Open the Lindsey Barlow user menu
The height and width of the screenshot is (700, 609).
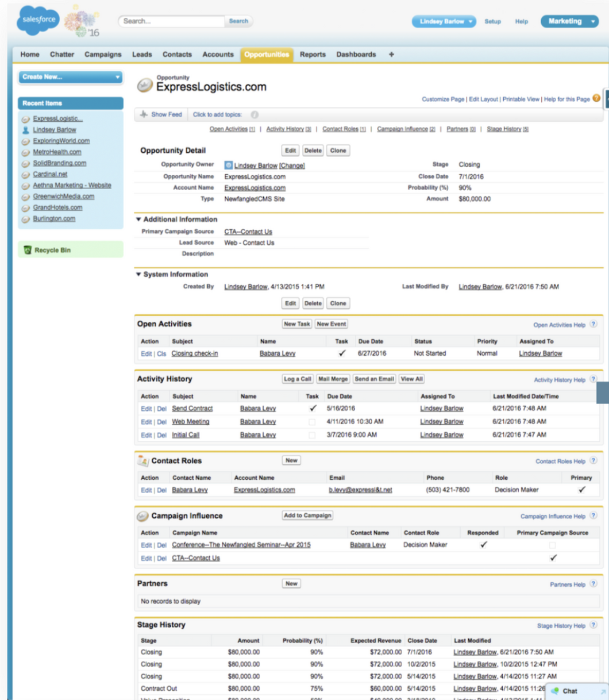click(444, 21)
